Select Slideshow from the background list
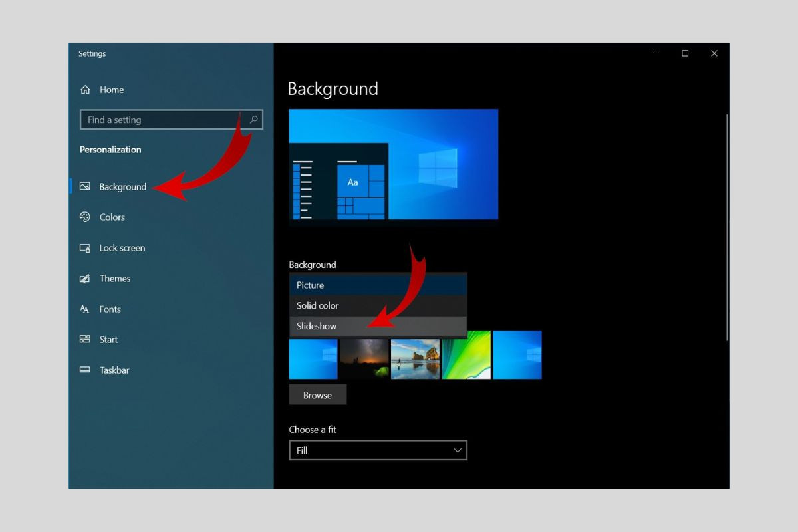798x532 pixels. (x=378, y=327)
